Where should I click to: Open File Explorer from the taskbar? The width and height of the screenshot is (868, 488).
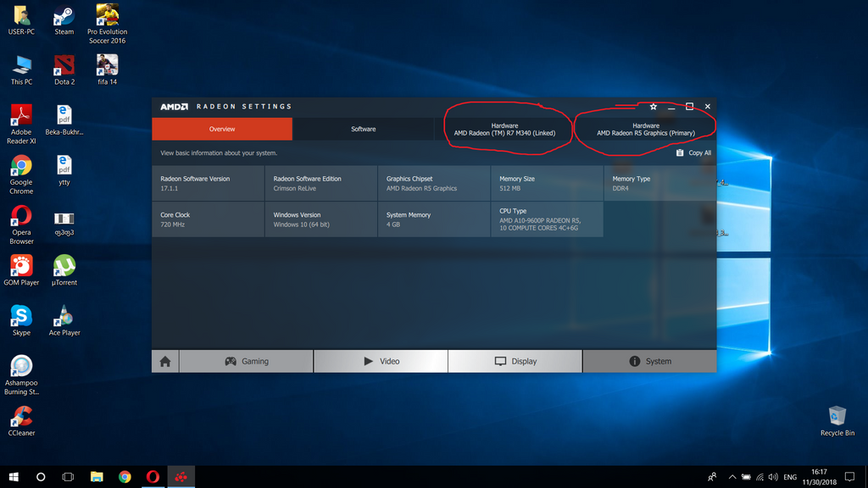point(97,477)
